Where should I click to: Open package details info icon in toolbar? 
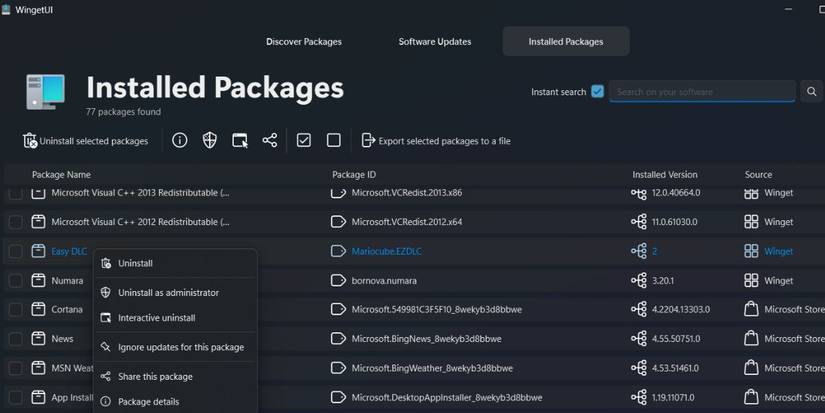coord(180,141)
